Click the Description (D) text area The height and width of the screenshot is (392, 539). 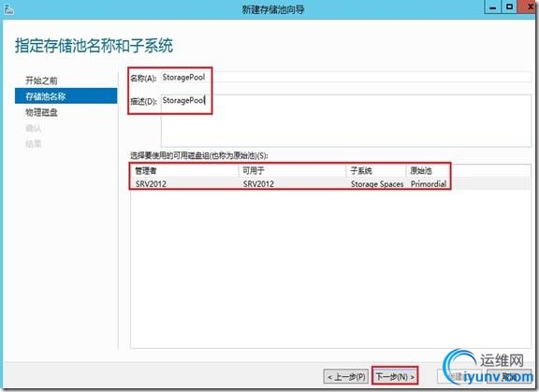[345, 121]
